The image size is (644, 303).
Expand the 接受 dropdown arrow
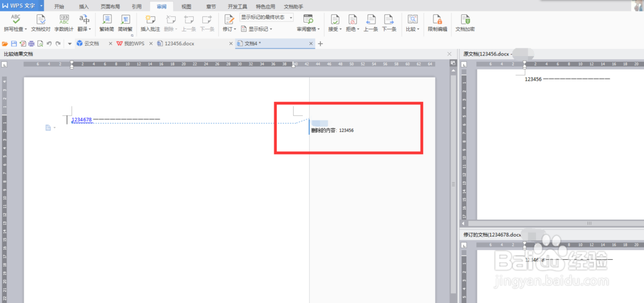click(341, 29)
